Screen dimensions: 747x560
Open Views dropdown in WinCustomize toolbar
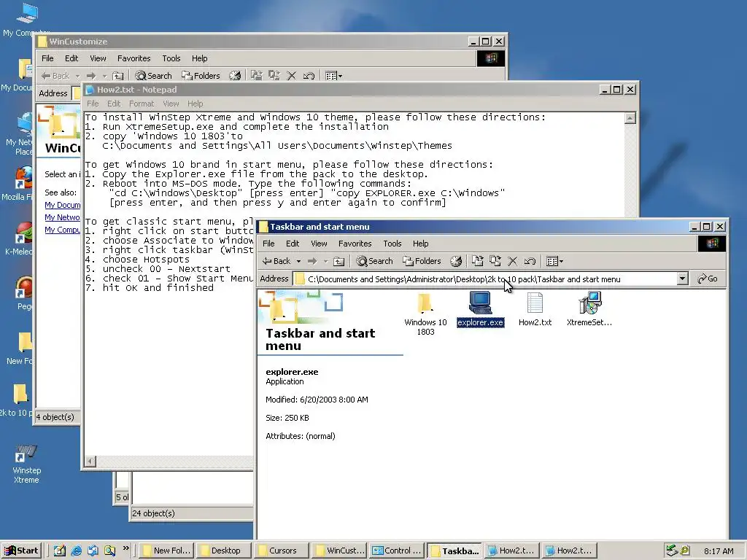pos(333,76)
